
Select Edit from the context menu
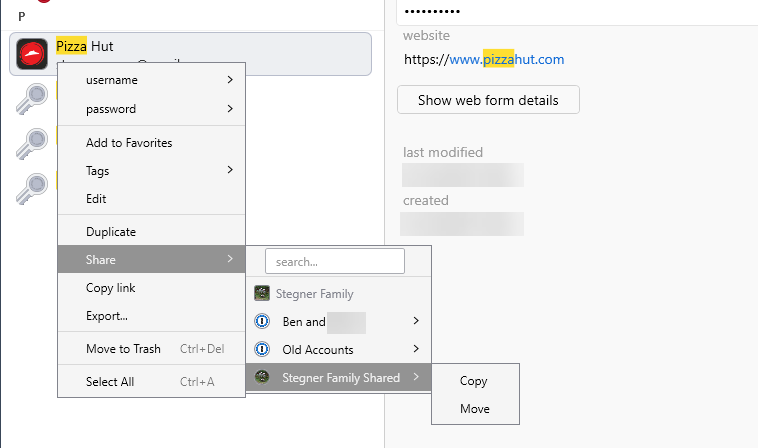click(x=151, y=199)
